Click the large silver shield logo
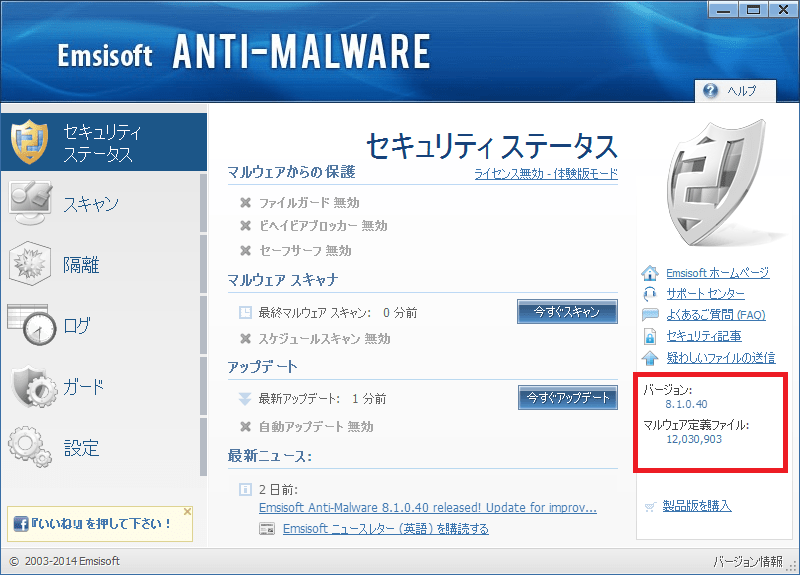800x575 pixels. coord(718,183)
